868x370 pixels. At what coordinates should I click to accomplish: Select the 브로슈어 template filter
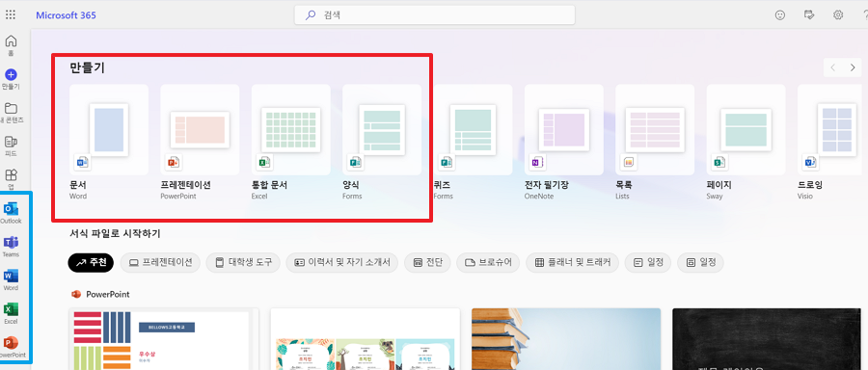click(488, 263)
